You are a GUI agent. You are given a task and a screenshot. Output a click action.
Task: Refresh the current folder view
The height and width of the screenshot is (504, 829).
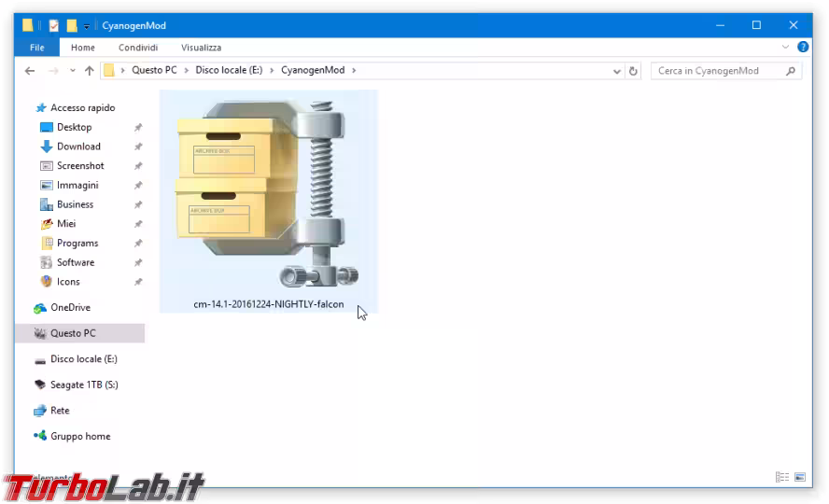pyautogui.click(x=633, y=71)
